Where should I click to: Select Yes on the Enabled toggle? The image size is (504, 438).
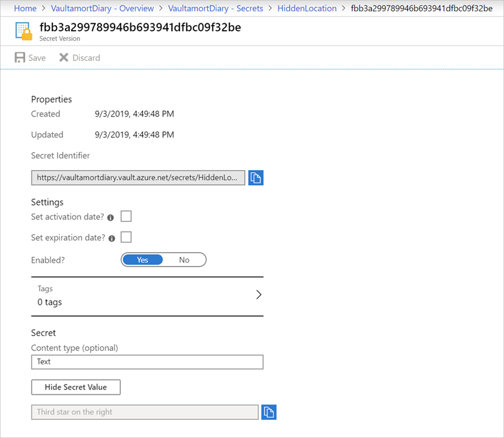pyautogui.click(x=142, y=260)
